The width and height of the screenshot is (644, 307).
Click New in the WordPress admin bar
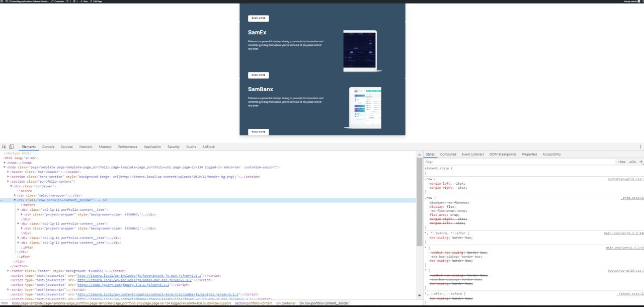coord(84,2)
